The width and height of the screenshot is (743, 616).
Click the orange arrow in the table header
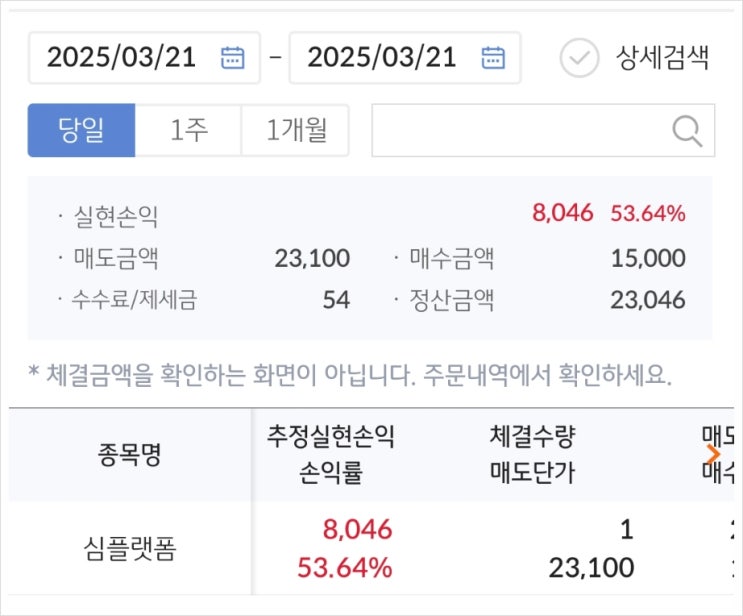[x=714, y=454]
